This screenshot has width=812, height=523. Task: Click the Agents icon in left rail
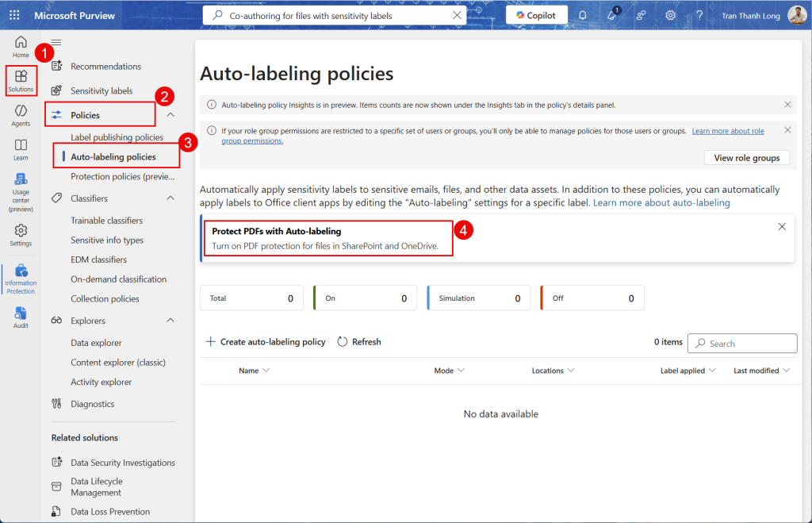21,114
